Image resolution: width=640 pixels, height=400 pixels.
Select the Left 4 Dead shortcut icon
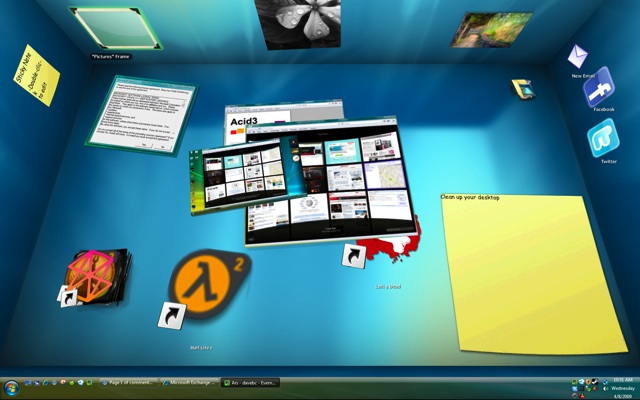[383, 246]
